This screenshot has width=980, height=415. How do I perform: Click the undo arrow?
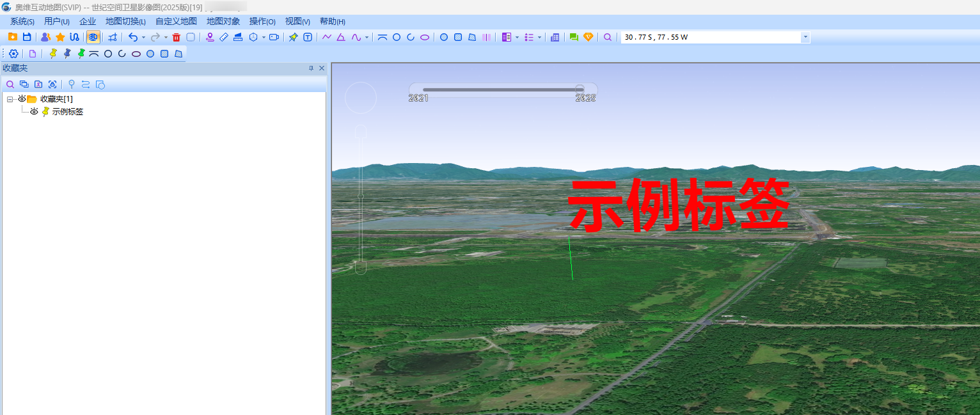click(133, 37)
